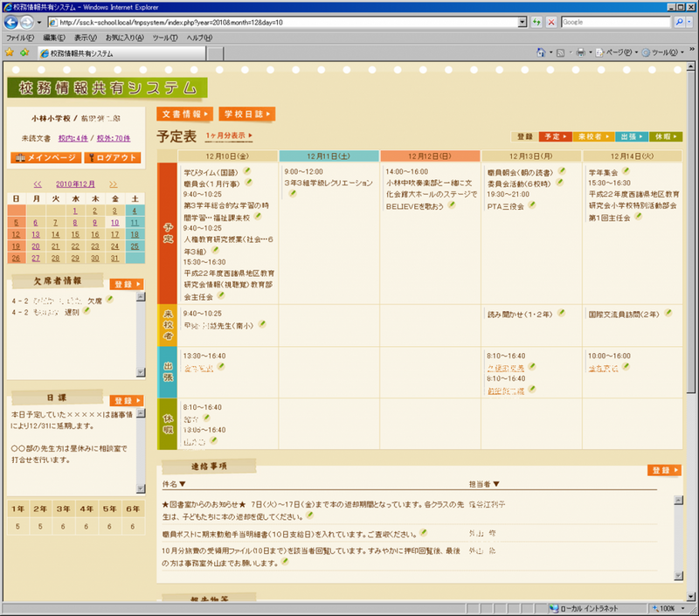This screenshot has height=616, width=699.
Task: Open the ファイル(F) menu
Action: tap(19, 38)
